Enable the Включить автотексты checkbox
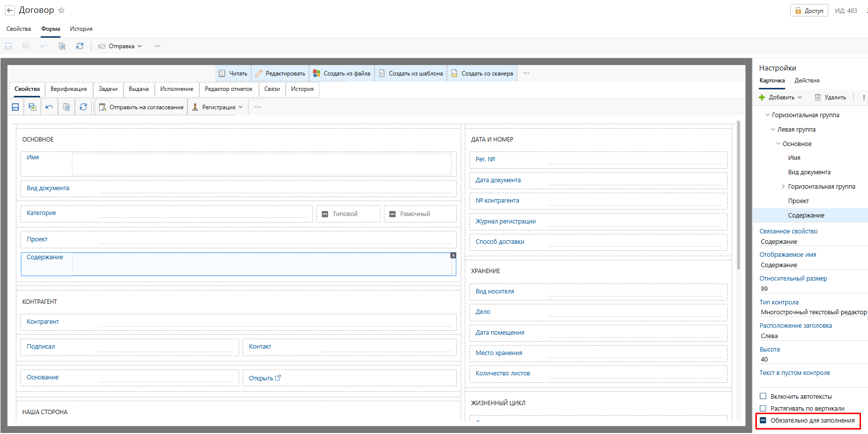868x434 pixels. click(x=763, y=396)
